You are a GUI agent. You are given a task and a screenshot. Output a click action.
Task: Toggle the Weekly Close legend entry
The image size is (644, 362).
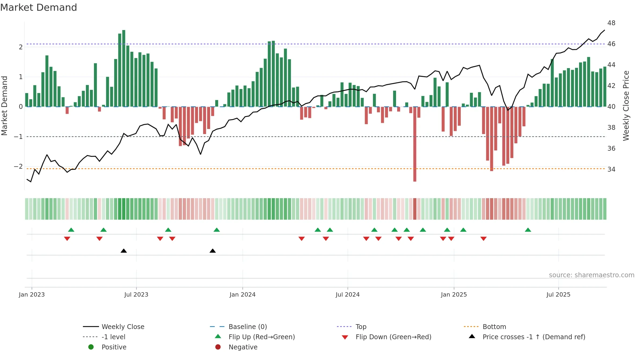114,327
